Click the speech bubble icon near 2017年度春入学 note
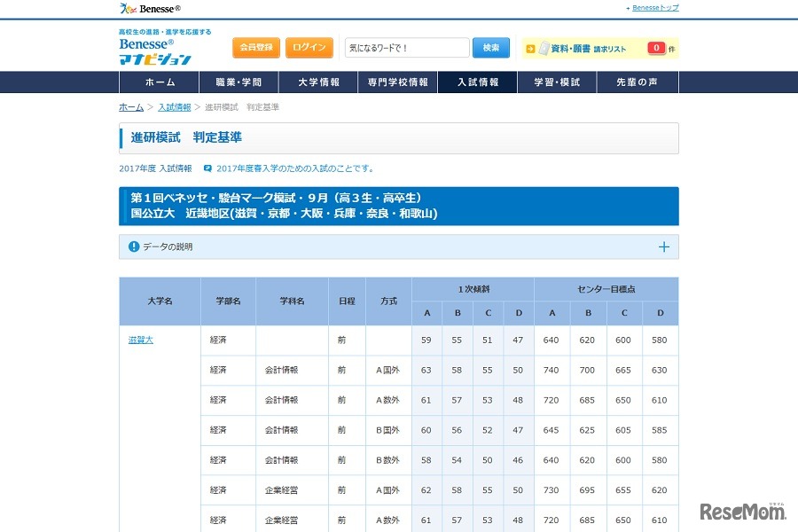The width and height of the screenshot is (798, 532). [207, 168]
